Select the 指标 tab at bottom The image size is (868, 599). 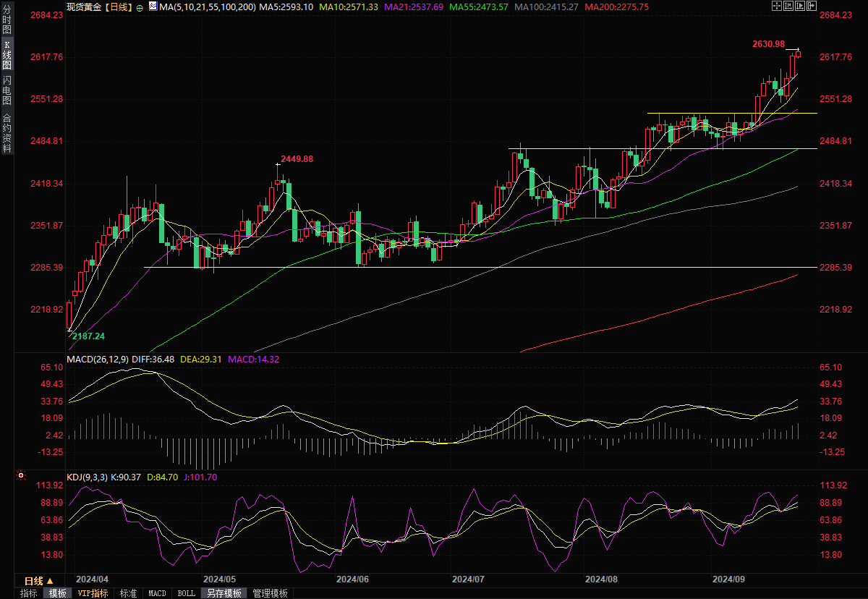click(29, 593)
